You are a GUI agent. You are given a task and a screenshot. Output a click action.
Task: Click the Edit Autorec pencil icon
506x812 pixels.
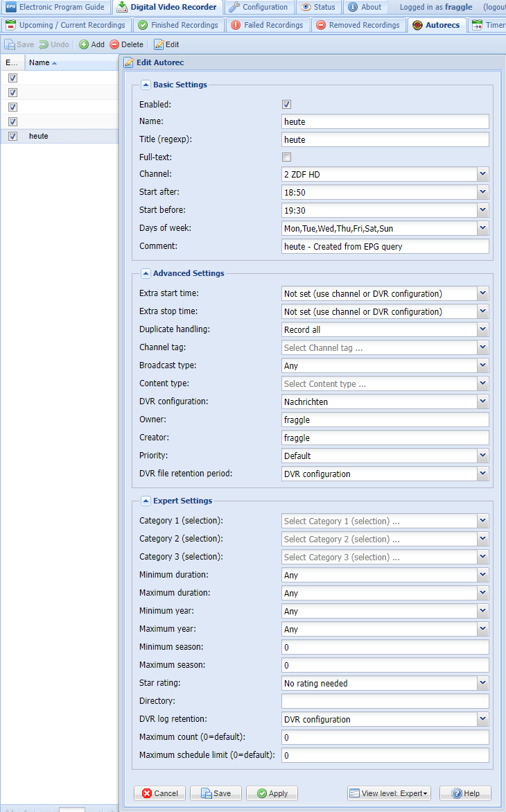(x=129, y=62)
